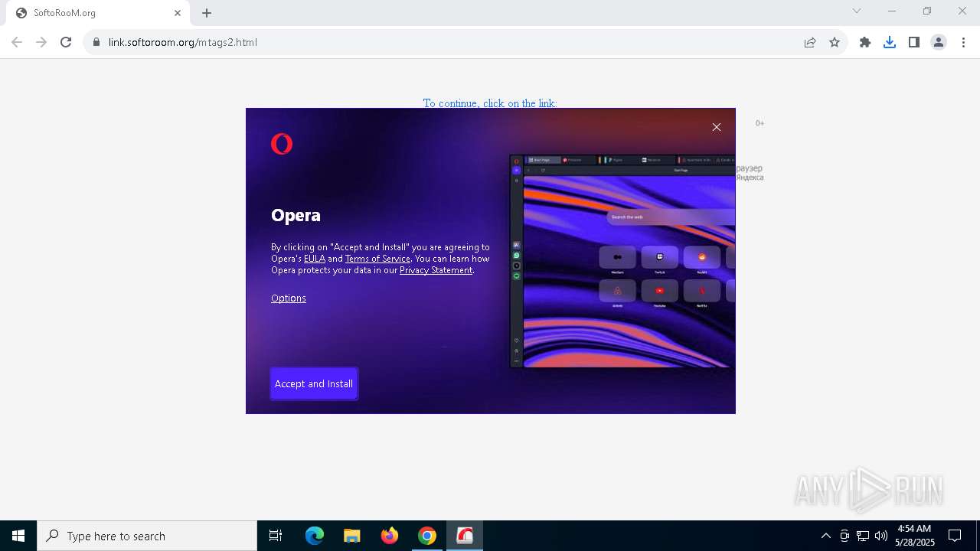Open the Chrome three-dot menu
Screen dimensions: 980x551
(964, 42)
